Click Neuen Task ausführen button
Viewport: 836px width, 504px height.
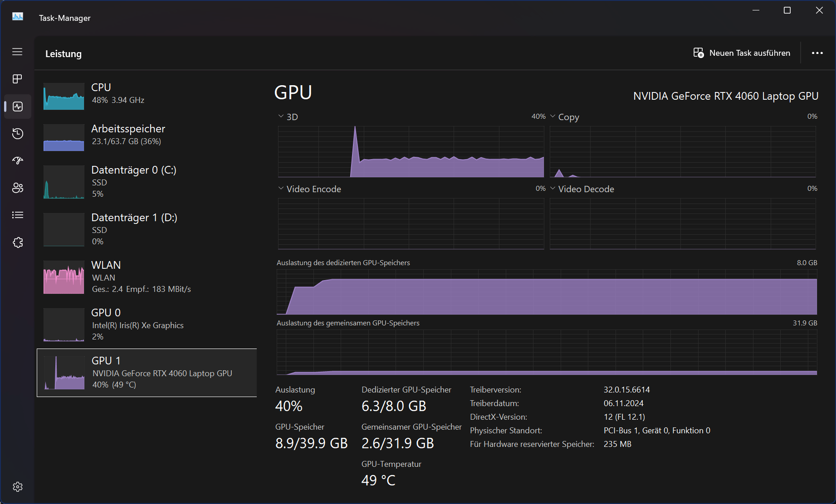(742, 53)
